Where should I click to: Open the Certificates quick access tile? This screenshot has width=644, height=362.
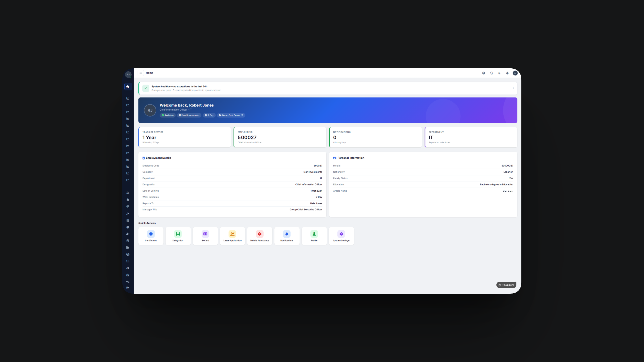click(151, 236)
